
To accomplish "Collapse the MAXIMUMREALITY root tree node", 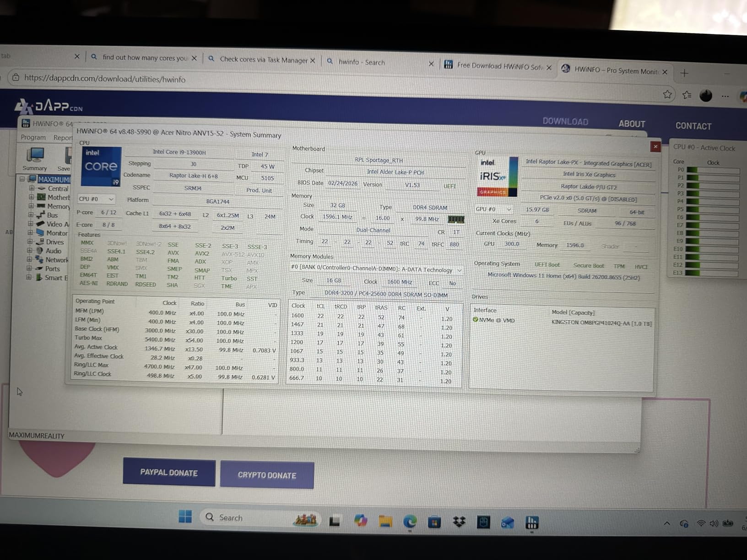I will point(22,179).
